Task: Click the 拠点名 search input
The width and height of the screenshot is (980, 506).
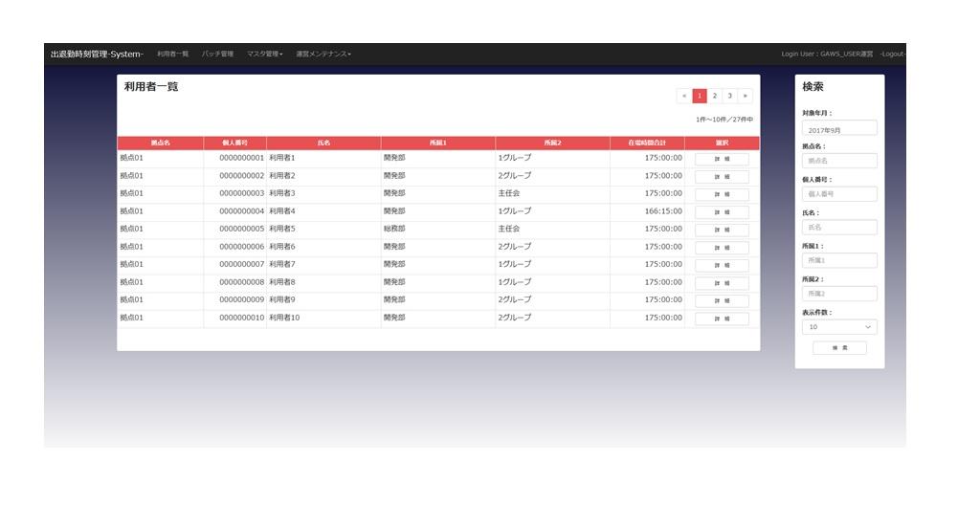Action: click(x=839, y=161)
